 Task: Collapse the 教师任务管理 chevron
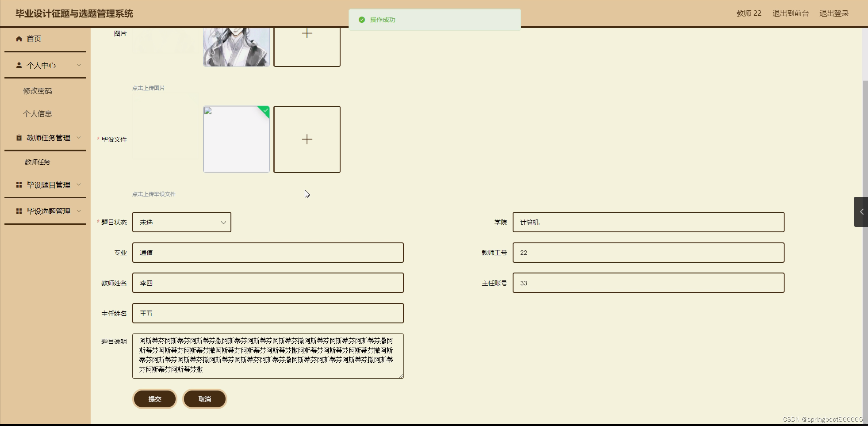pos(79,138)
